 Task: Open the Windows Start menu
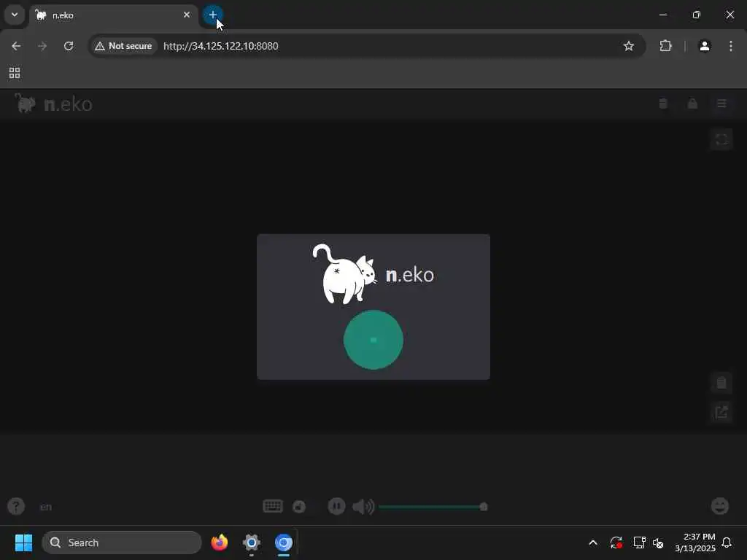[23, 542]
